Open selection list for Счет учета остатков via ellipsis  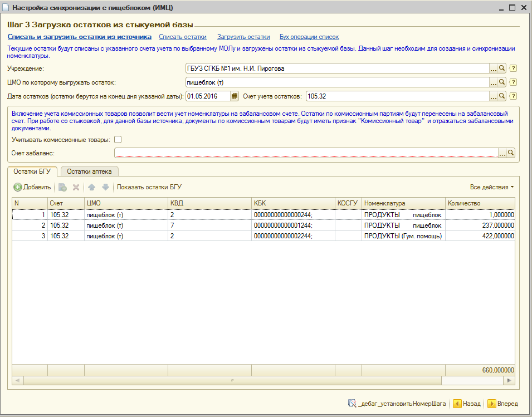(493, 96)
